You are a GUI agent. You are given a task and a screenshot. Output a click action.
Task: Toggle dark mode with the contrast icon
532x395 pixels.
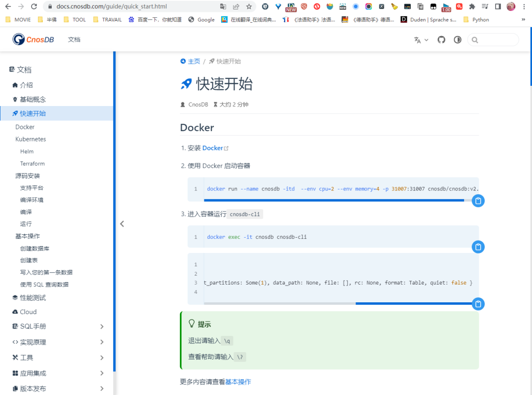457,39
